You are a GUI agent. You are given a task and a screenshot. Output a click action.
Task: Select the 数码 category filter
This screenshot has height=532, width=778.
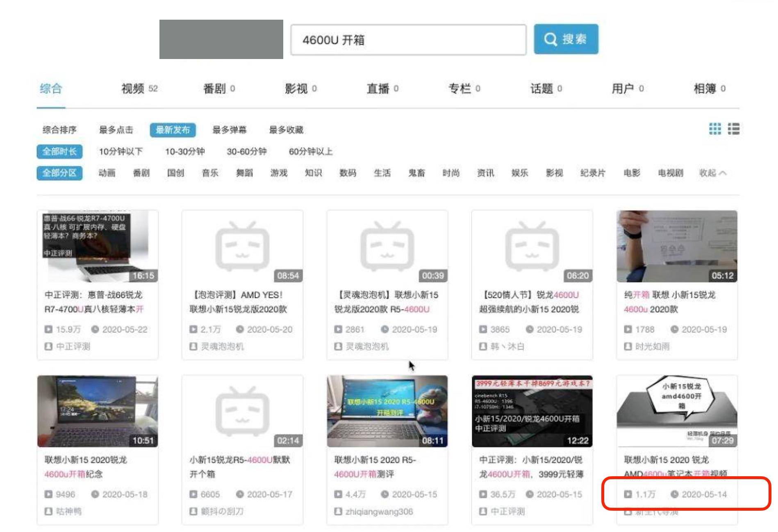(x=348, y=173)
